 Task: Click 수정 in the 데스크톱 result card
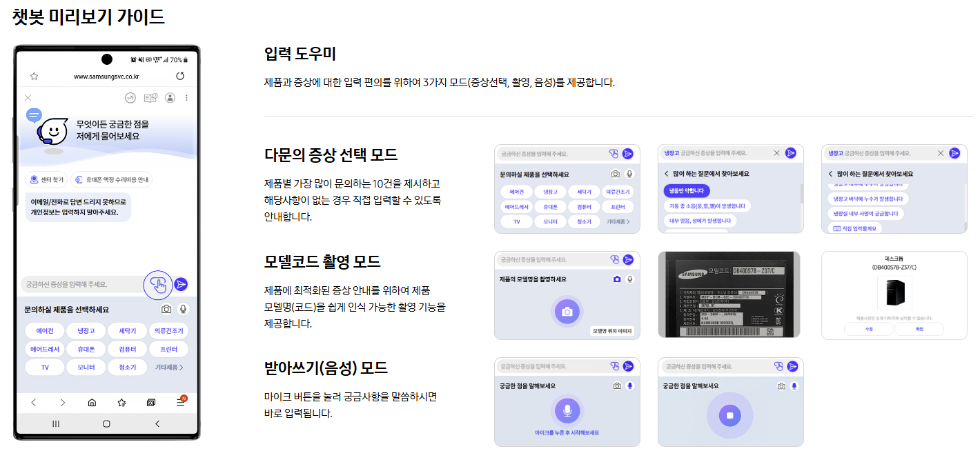(x=868, y=329)
